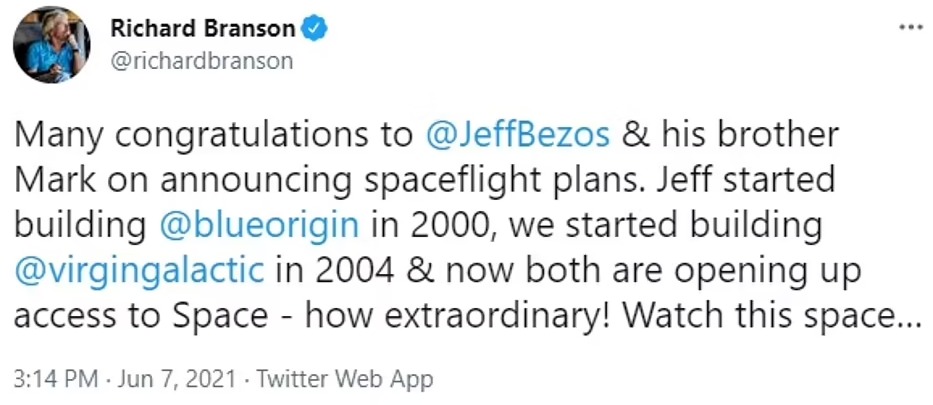Visit the @blueorigin mention link
Screen dimensions: 933x405
click(257, 223)
